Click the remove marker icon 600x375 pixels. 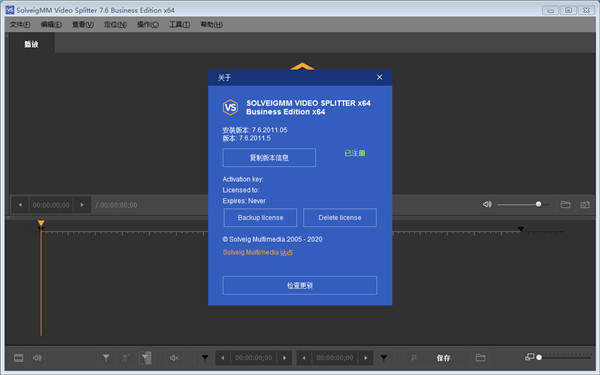point(125,358)
